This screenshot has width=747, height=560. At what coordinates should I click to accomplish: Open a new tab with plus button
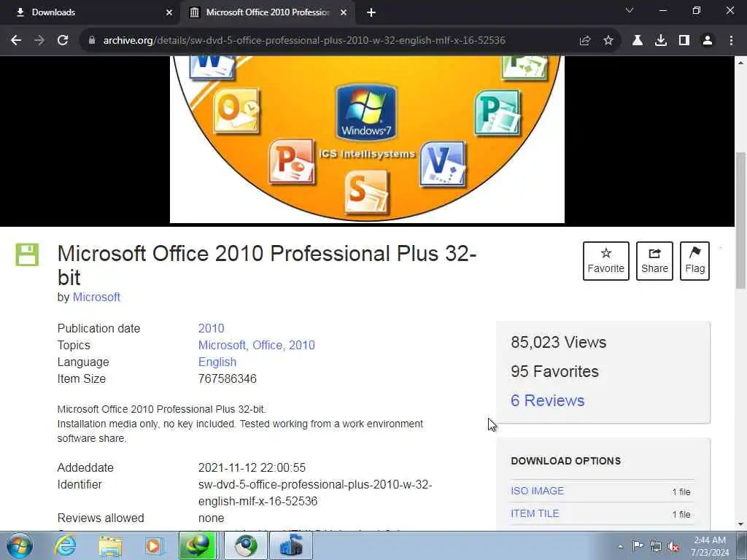[371, 13]
